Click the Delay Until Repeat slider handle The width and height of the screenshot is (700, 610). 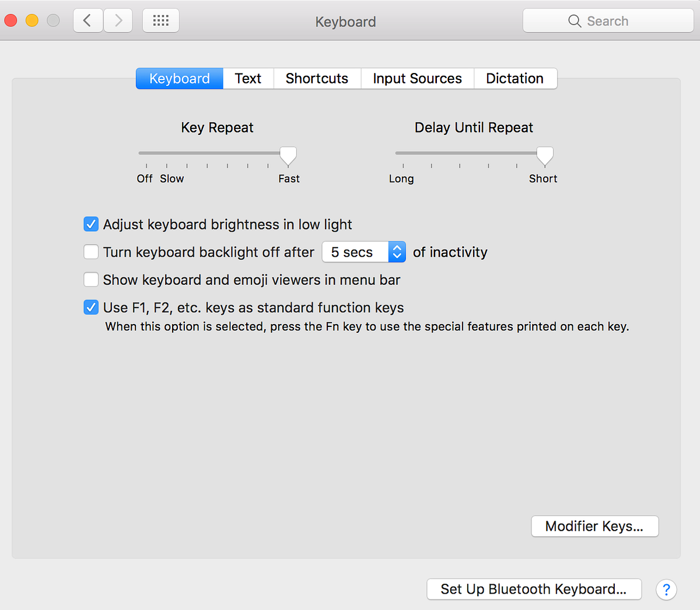pos(544,155)
